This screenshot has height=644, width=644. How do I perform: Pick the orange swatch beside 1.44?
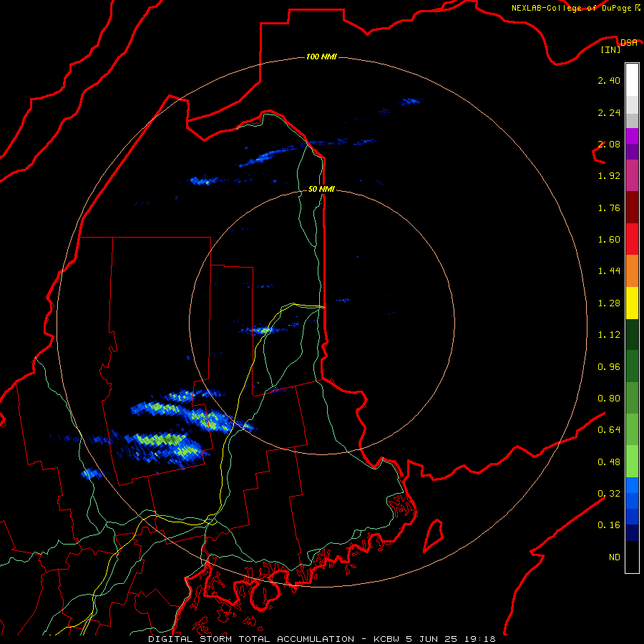[632, 271]
